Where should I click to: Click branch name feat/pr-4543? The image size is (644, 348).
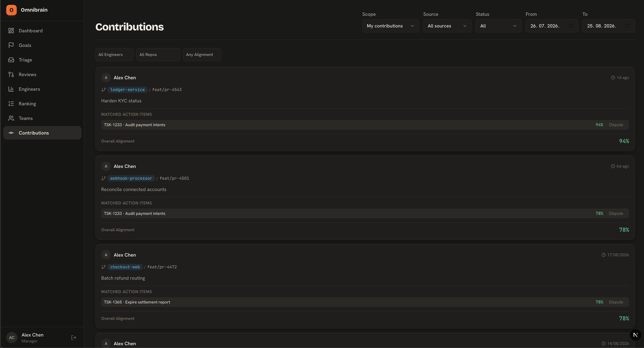(x=167, y=90)
